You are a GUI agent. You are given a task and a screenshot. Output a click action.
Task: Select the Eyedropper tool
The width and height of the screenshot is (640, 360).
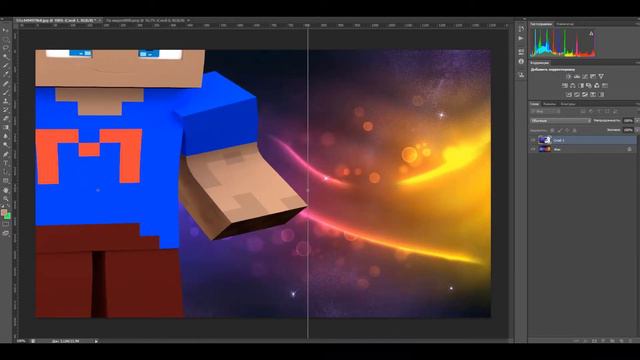point(6,74)
